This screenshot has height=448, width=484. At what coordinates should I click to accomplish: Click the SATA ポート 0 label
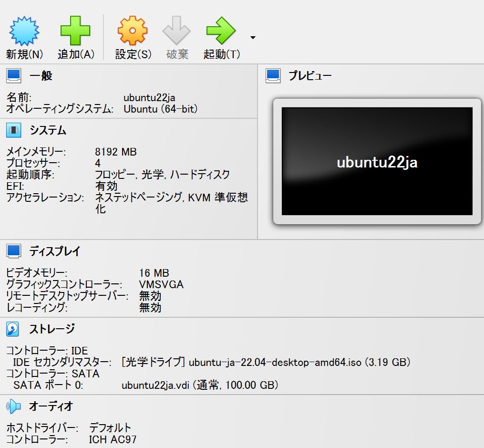[x=48, y=385]
